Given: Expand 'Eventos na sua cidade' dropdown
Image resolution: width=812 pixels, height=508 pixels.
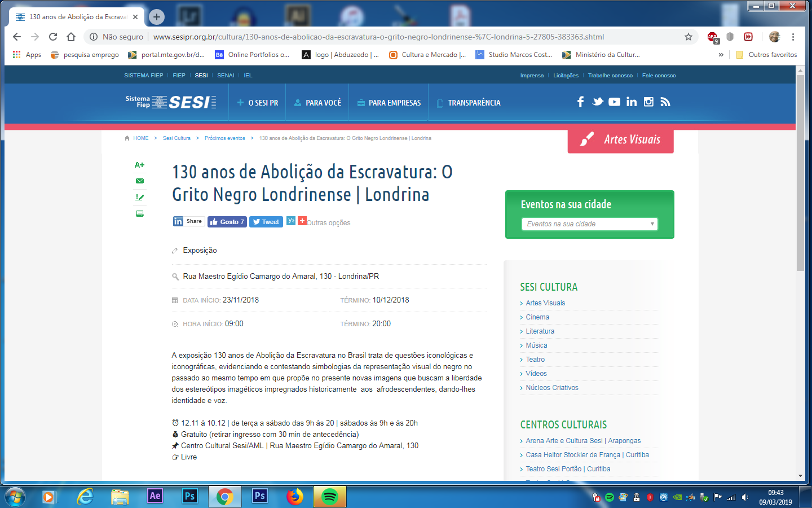Looking at the screenshot, I should (589, 224).
